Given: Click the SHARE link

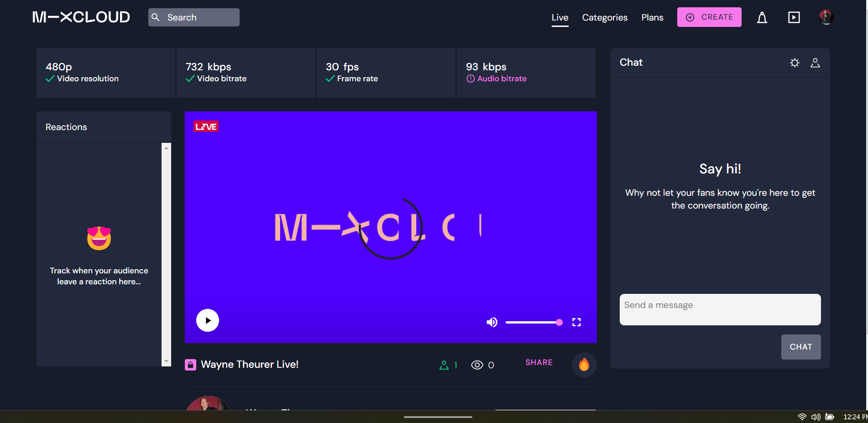Looking at the screenshot, I should [x=539, y=362].
